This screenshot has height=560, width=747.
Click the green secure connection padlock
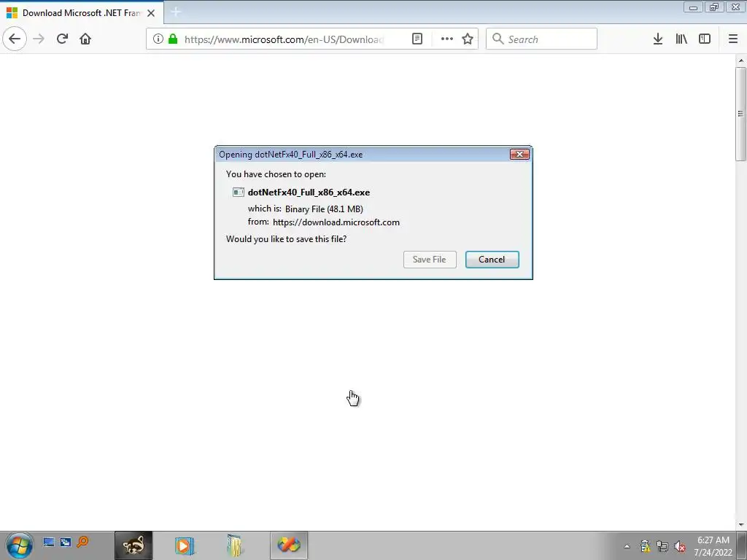173,39
